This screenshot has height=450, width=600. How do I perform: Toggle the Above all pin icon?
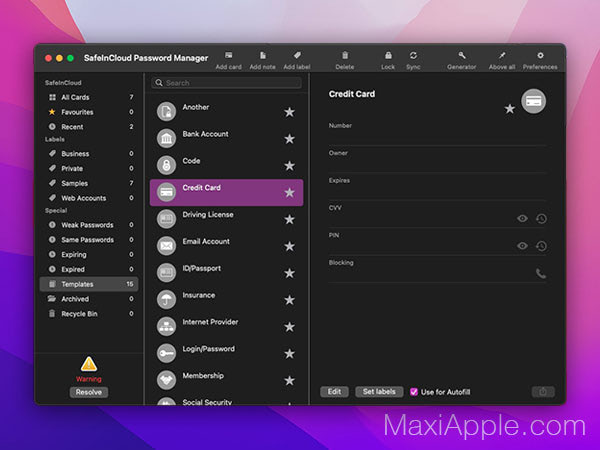point(502,55)
